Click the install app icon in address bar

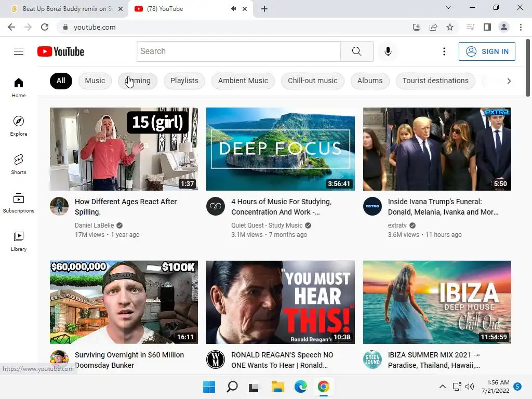click(x=416, y=27)
